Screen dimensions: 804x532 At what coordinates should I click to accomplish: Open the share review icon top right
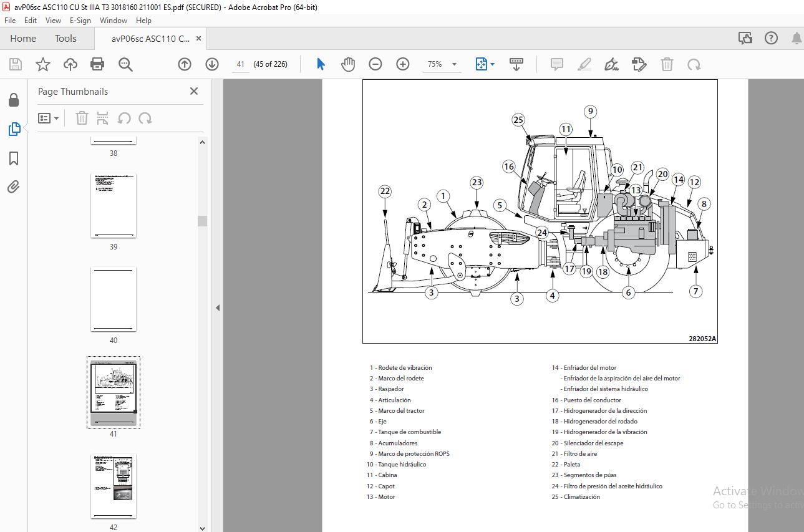pos(745,39)
